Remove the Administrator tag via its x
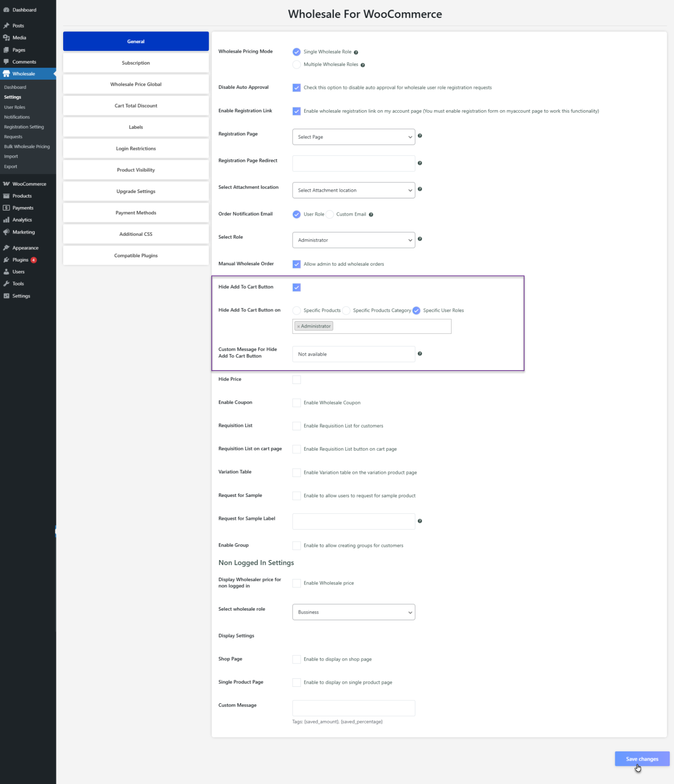Image resolution: width=674 pixels, height=784 pixels. [x=298, y=326]
